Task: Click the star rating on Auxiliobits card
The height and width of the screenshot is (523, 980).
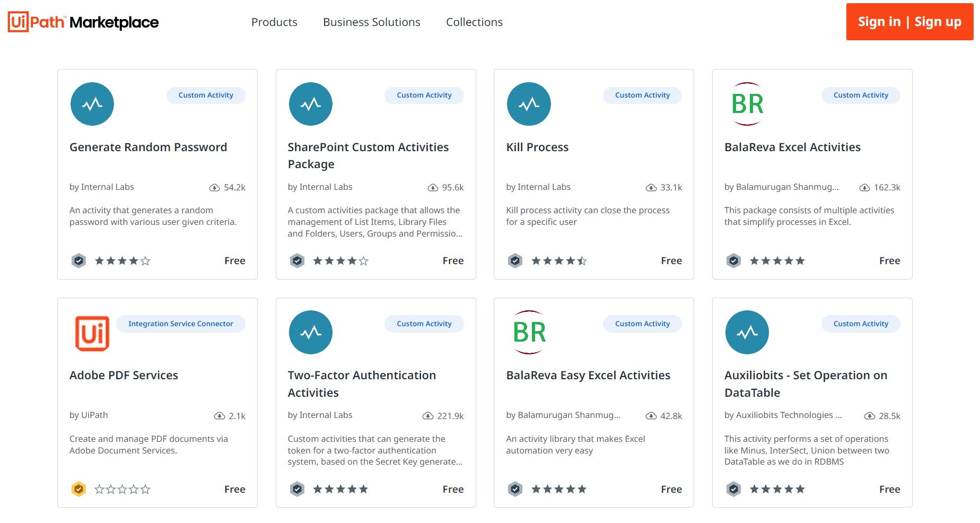Action: pos(777,490)
